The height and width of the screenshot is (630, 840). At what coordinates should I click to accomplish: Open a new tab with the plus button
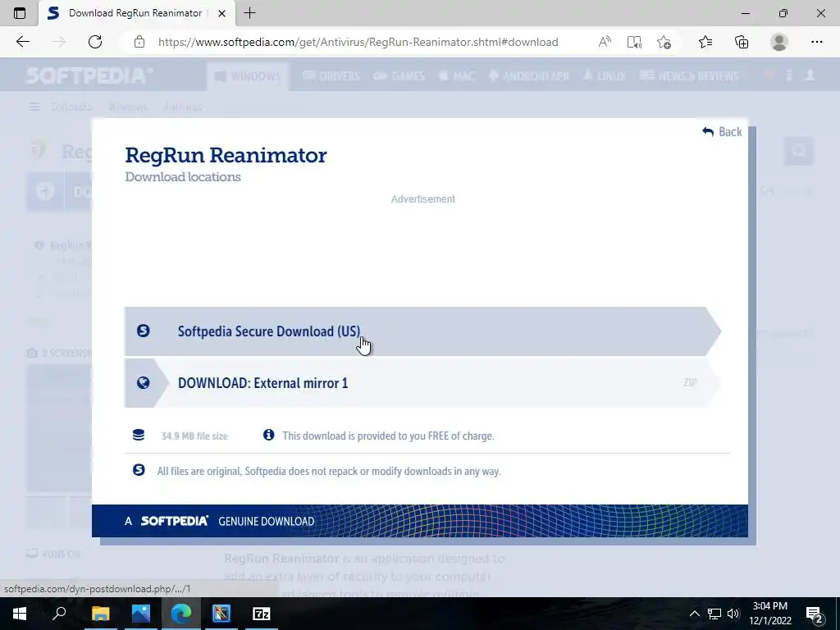click(249, 13)
